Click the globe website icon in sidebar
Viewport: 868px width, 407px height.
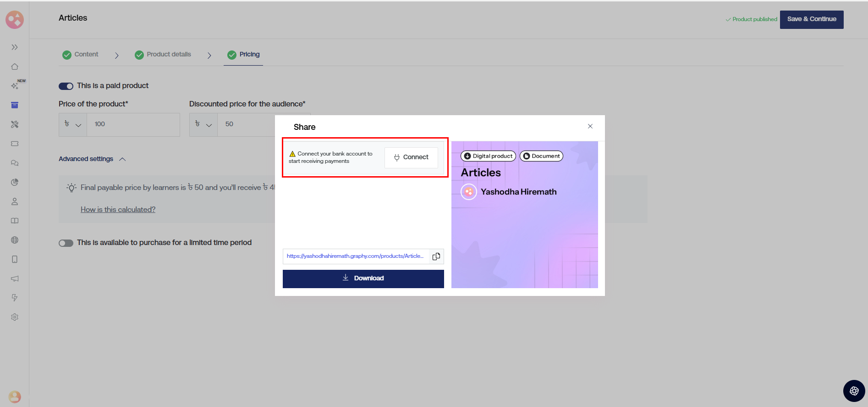pos(15,240)
